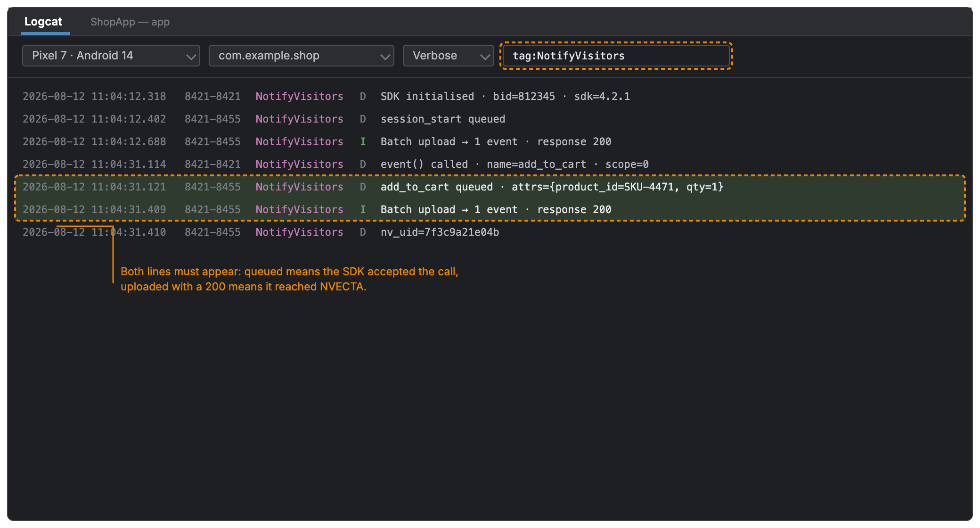Click timestamp 11:04:12.402
Screen dimensions: 980x528
click(x=94, y=119)
